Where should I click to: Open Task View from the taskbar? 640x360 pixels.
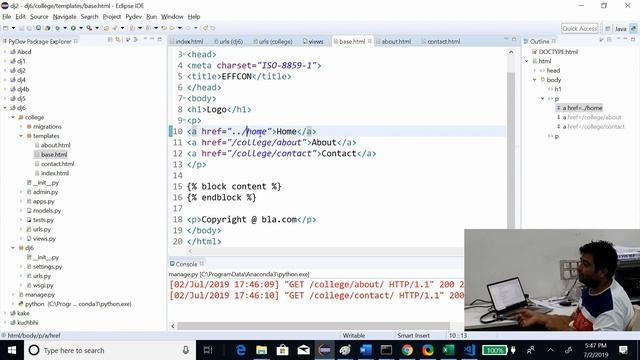[208, 350]
